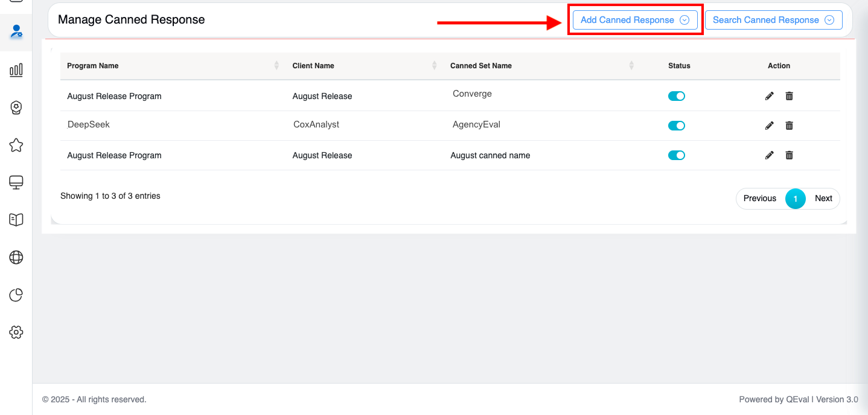Delete the August canned name row
This screenshot has height=415, width=868.
coord(789,155)
